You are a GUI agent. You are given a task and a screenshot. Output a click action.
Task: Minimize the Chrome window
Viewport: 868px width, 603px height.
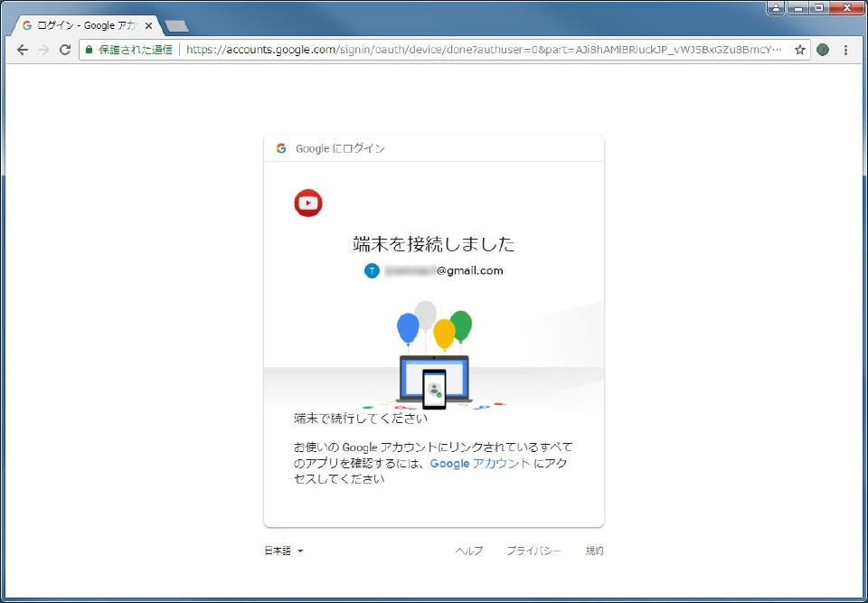pyautogui.click(x=797, y=8)
